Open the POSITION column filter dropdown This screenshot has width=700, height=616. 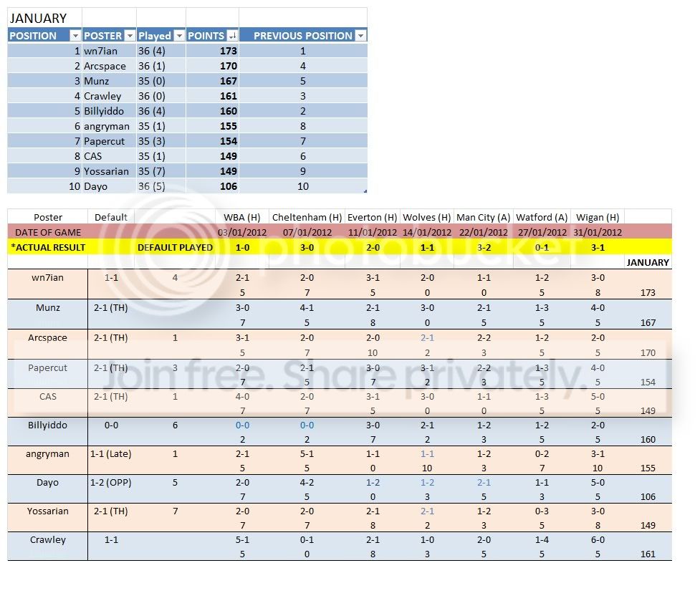[x=75, y=36]
